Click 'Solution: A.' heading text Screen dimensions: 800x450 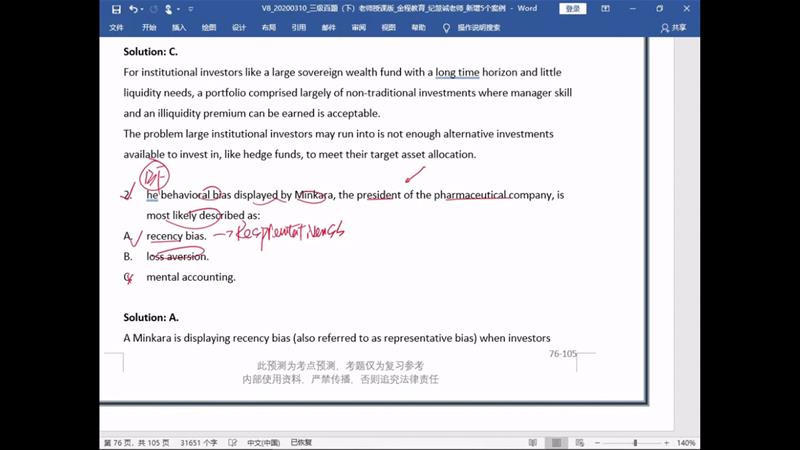coord(151,317)
